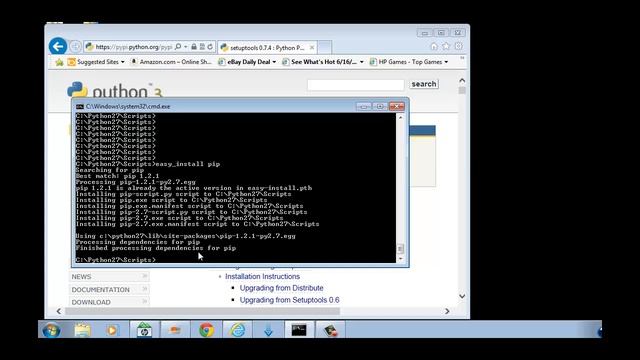Open the blue download arrow taskbar icon

tap(268, 330)
